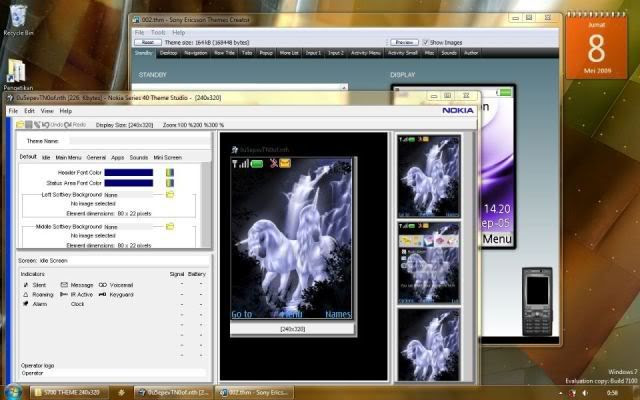
Task: Switch to the Idle tab
Action: tap(46, 158)
